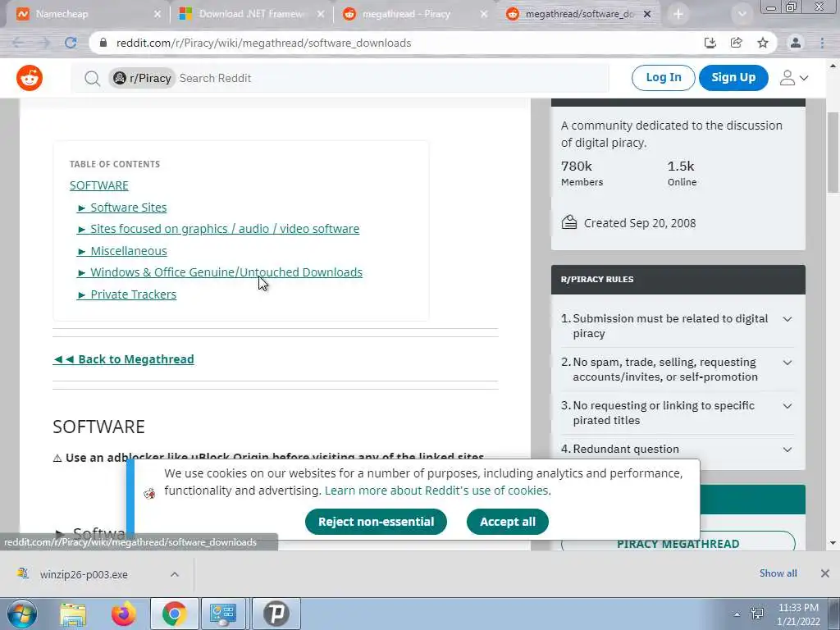Viewport: 840px width, 630px height.
Task: Click Back to Megathread link
Action: click(x=123, y=359)
